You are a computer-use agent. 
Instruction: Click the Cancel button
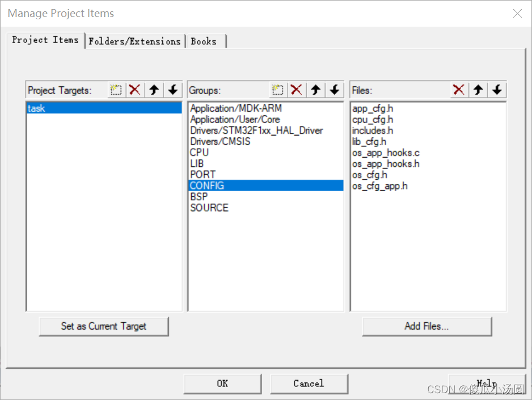[309, 384]
